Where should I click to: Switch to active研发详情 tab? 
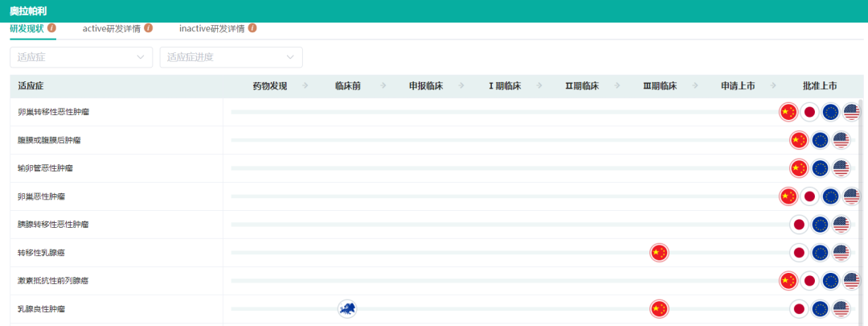[112, 28]
